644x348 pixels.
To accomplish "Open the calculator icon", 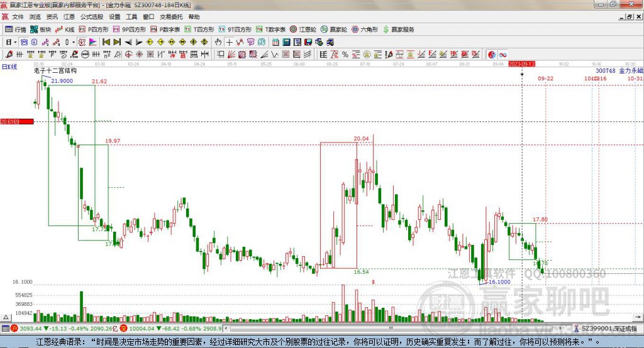I will (x=287, y=42).
